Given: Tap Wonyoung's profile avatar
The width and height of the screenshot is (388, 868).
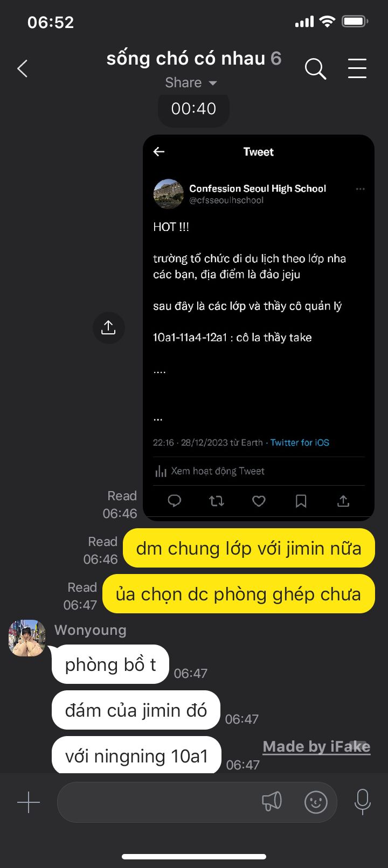Looking at the screenshot, I should click(x=27, y=638).
